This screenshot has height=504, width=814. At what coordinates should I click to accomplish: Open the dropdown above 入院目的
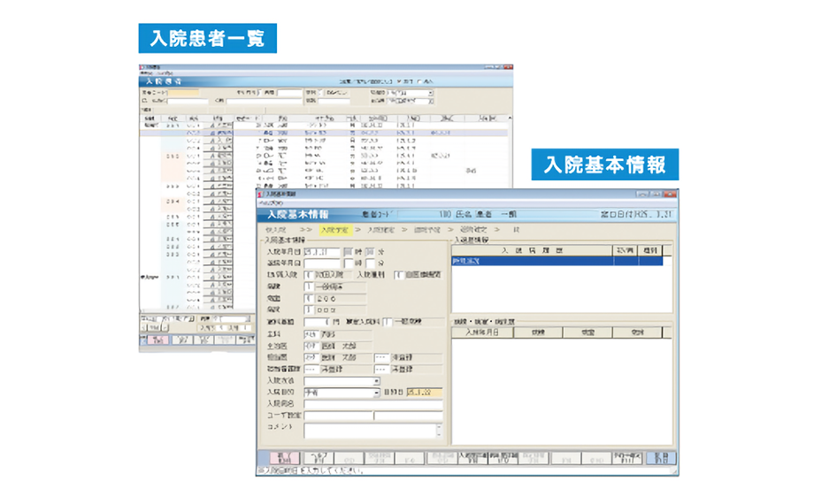click(376, 381)
